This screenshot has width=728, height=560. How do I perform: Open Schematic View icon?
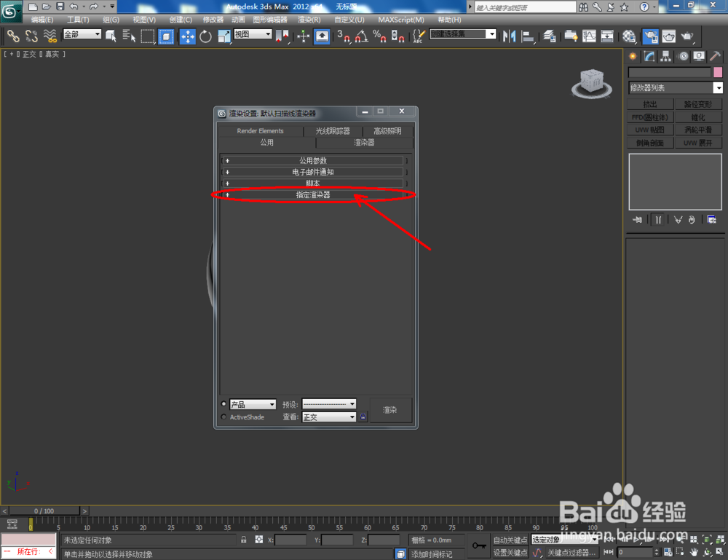point(607,36)
